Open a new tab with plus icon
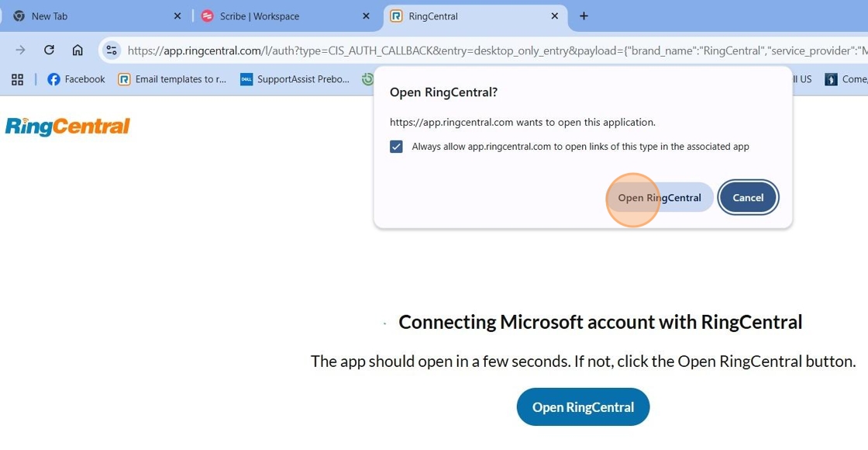This screenshot has height=450, width=868. (x=584, y=16)
